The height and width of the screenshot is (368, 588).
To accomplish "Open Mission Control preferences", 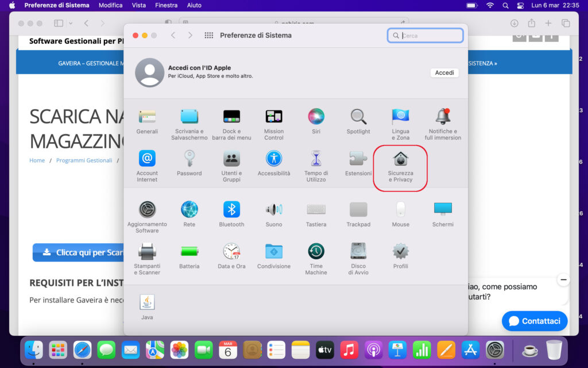I will 274,124.
